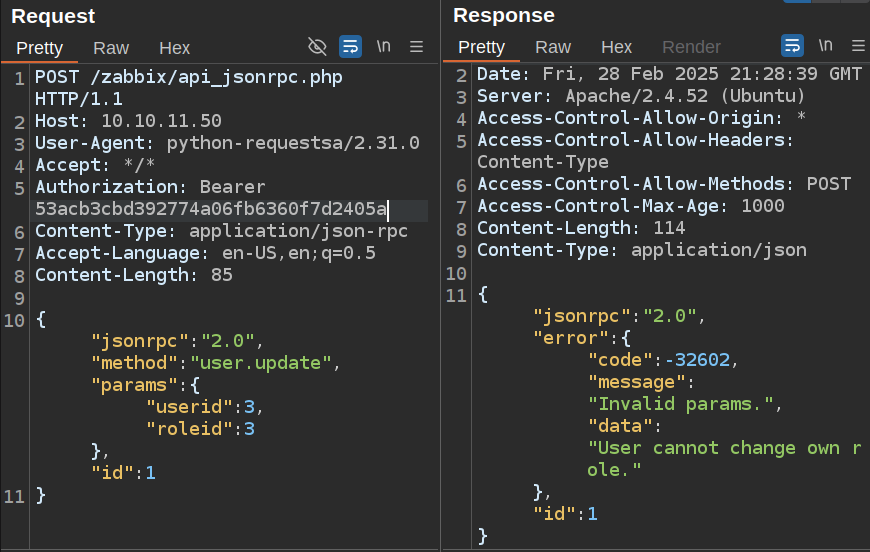Switch the Request view to Hex tab
This screenshot has height=552, width=870.
pos(175,47)
